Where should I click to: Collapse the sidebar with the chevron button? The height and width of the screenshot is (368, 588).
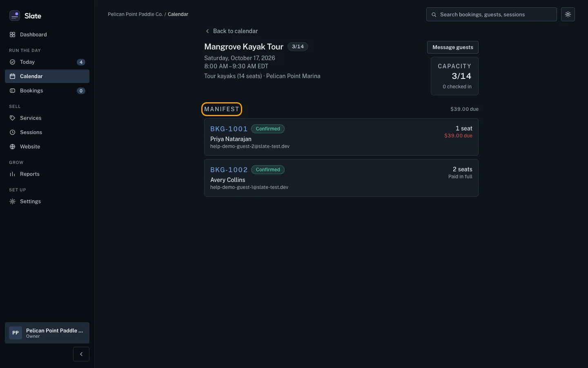pos(81,354)
